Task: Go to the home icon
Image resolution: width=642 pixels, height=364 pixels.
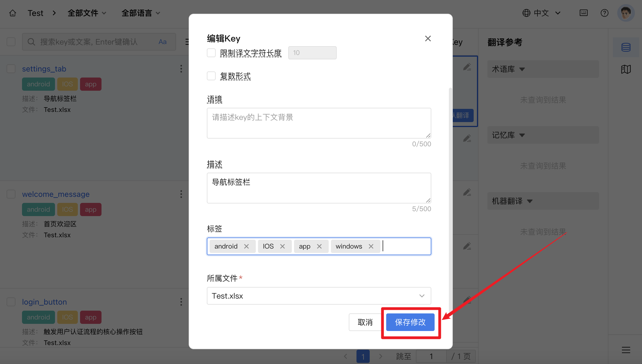Action: 13,13
